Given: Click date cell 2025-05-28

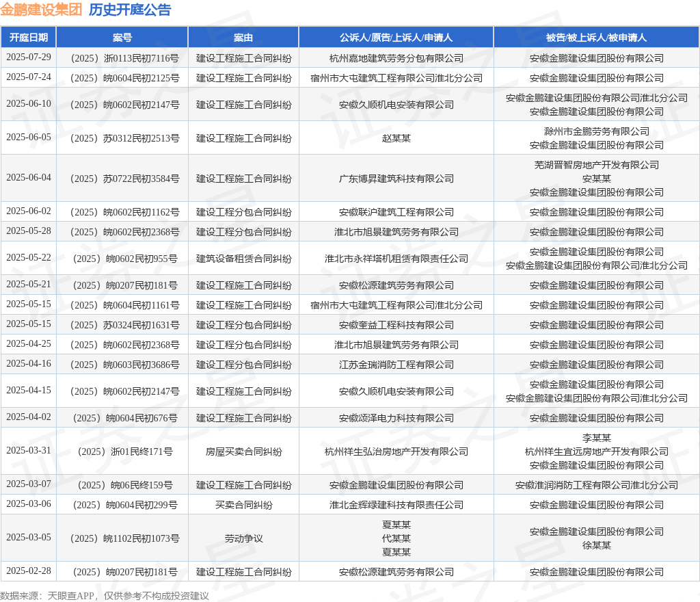Looking at the screenshot, I should click(29, 231).
